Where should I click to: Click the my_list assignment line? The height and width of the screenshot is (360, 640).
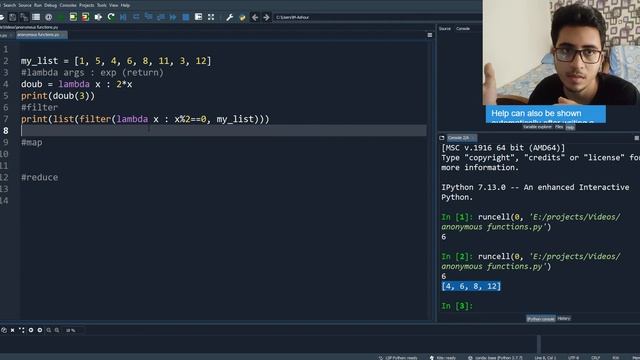(116, 61)
